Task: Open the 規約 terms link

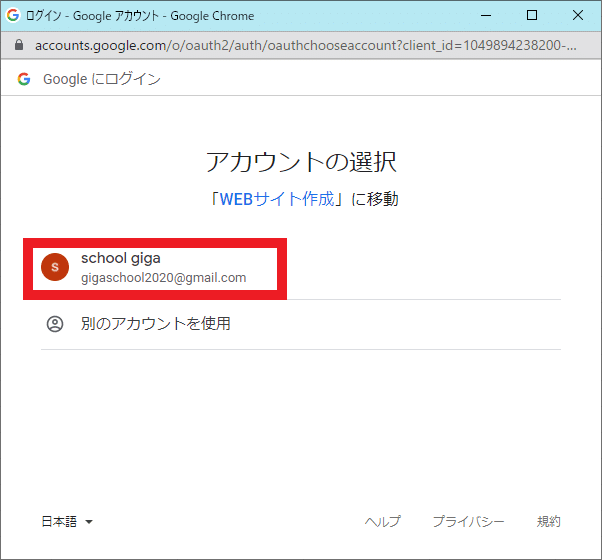Action: pos(549,522)
